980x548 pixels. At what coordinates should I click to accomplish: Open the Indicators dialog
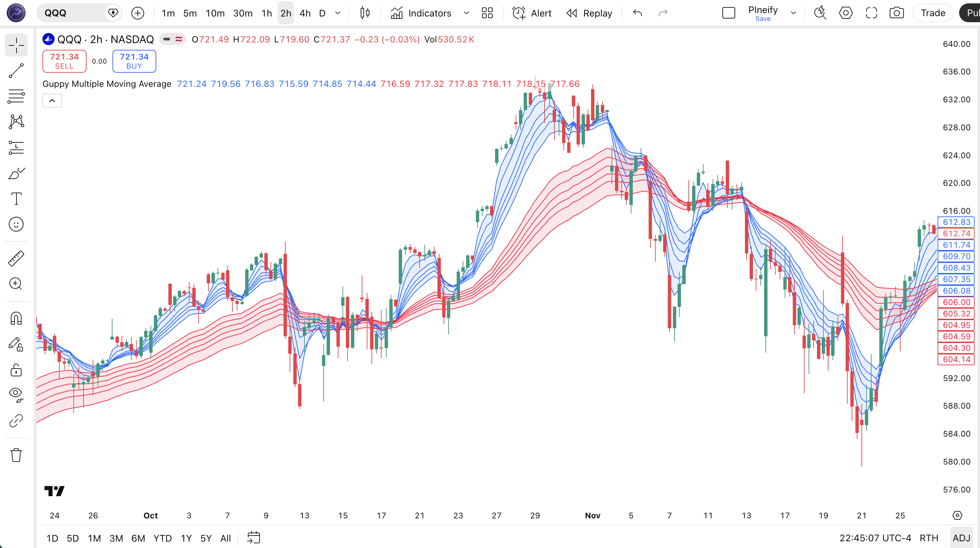click(x=421, y=13)
